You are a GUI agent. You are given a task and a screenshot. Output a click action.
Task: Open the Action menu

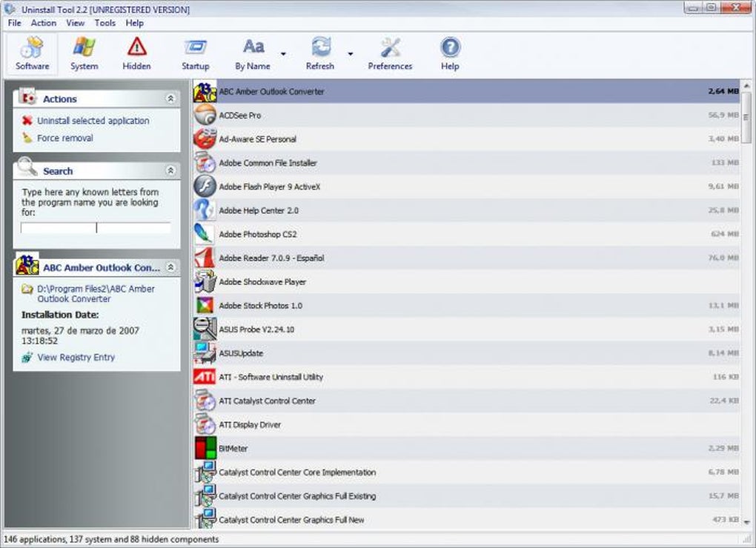pos(44,23)
